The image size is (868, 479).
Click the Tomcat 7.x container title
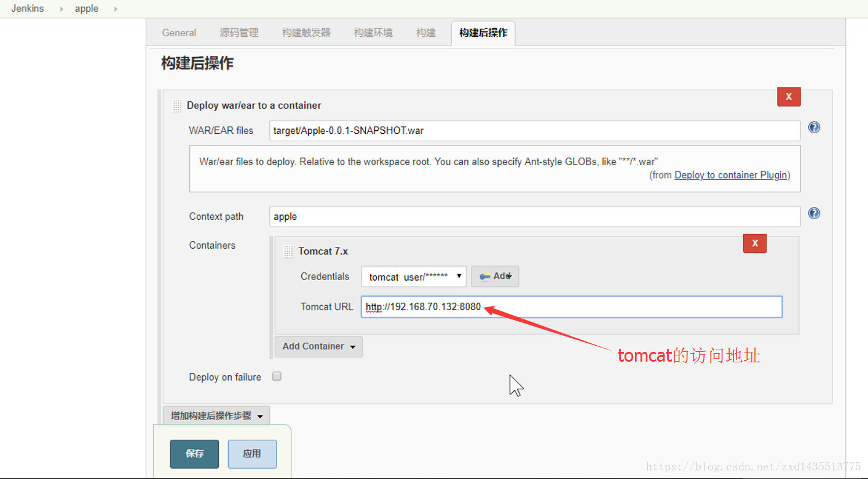click(323, 251)
